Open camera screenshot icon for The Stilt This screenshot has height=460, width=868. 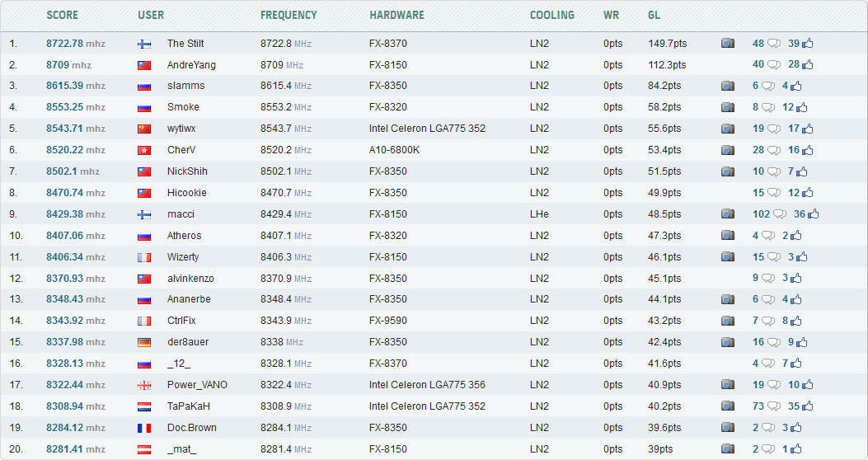[x=727, y=43]
